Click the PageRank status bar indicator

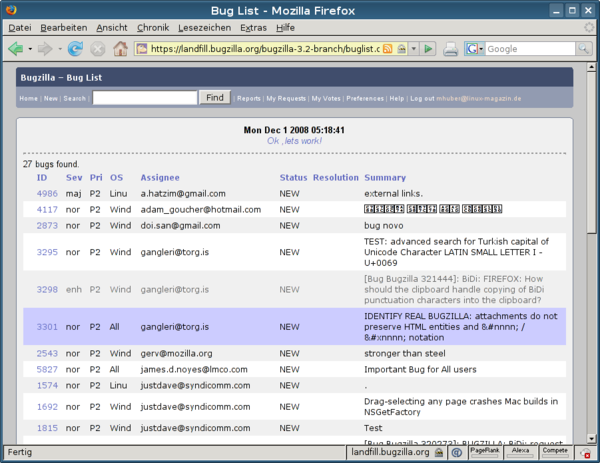point(484,452)
